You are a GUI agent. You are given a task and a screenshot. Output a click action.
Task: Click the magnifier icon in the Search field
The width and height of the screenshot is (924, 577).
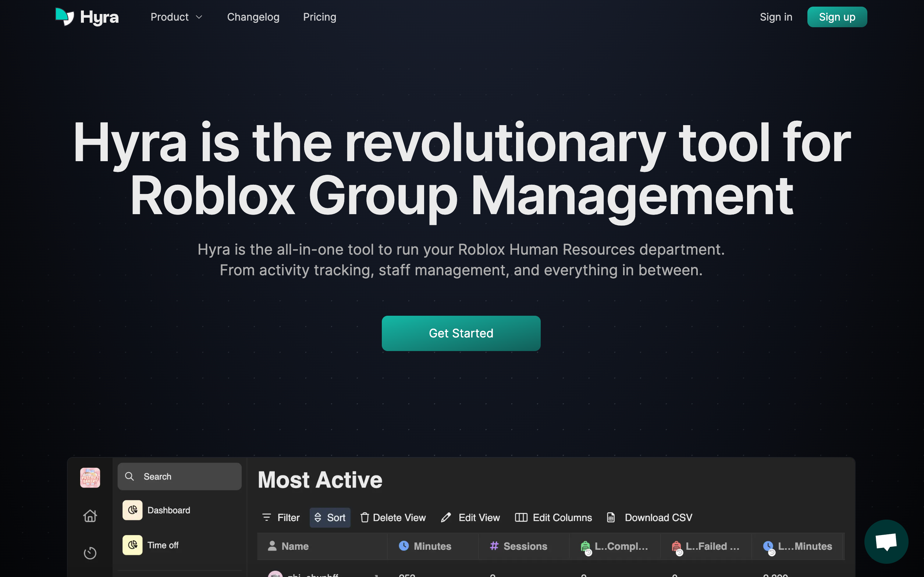(129, 476)
